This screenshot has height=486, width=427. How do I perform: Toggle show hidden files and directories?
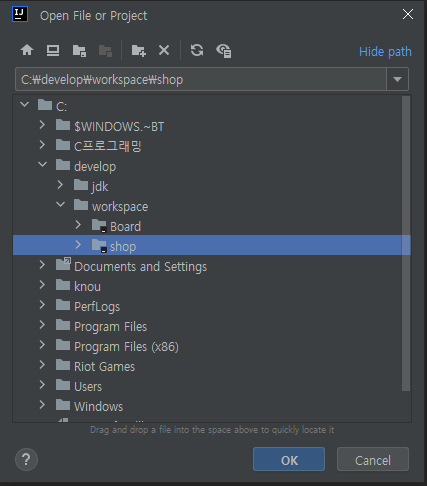click(x=224, y=51)
